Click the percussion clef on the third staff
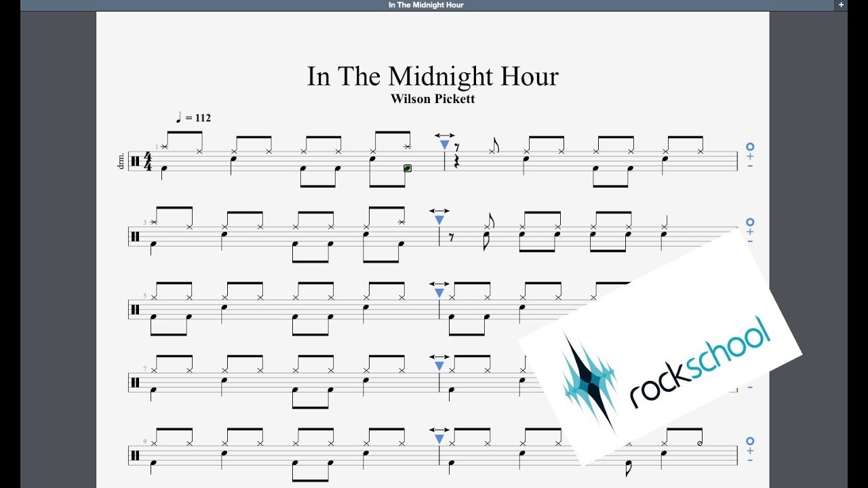 pyautogui.click(x=134, y=309)
